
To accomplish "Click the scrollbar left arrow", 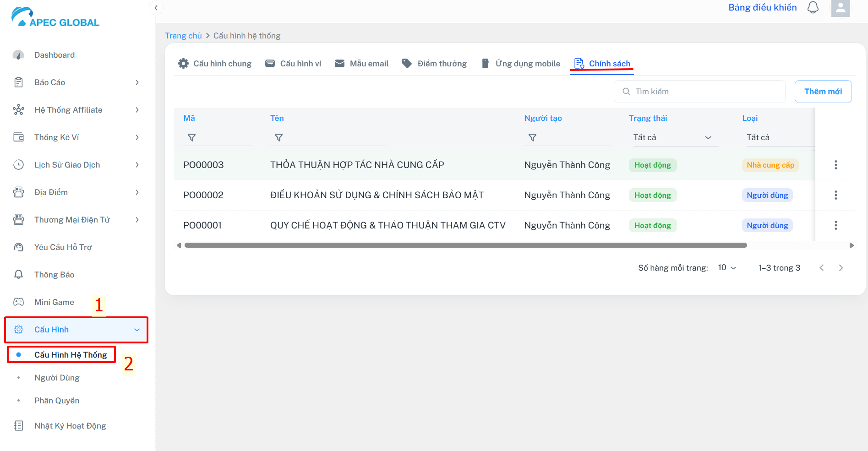I will click(179, 245).
